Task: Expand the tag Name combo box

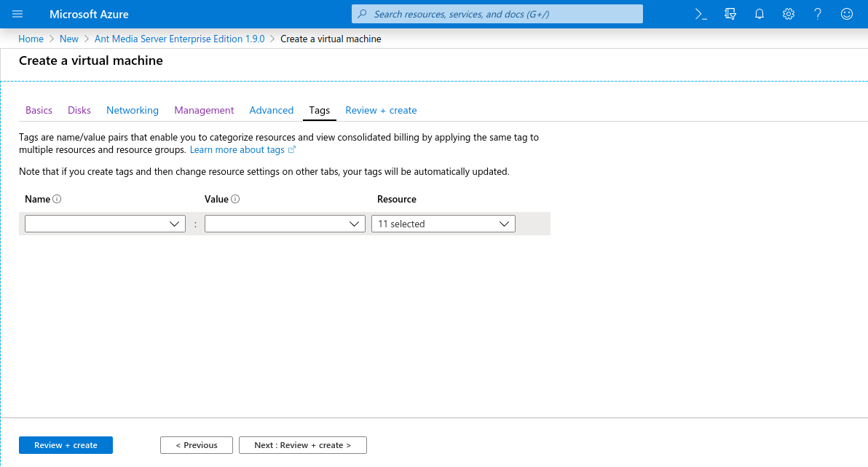Action: (x=105, y=224)
